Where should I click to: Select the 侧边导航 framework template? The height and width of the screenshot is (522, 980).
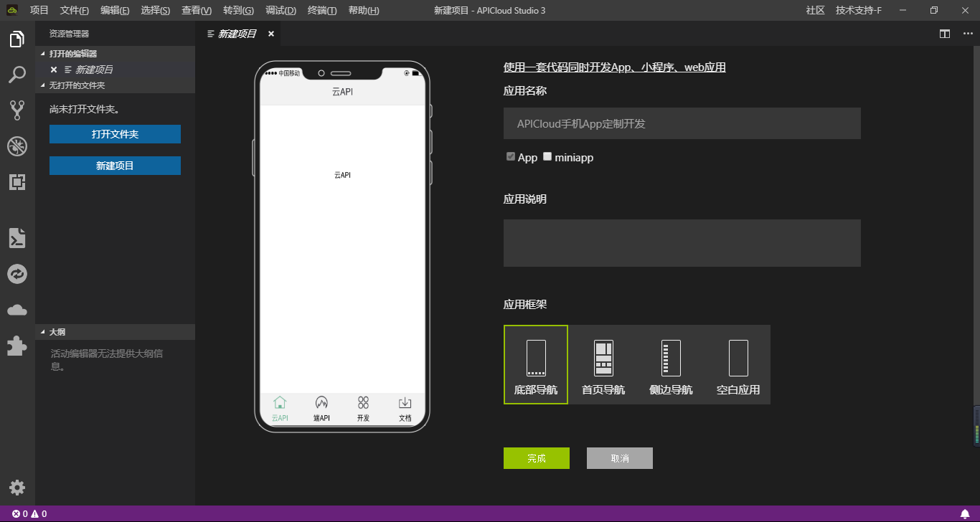click(671, 364)
